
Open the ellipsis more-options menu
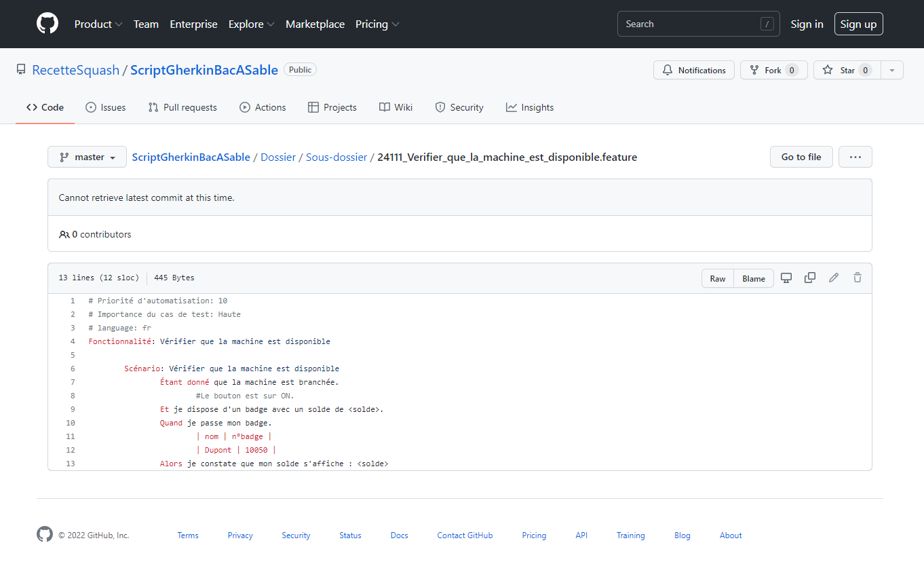pos(855,157)
